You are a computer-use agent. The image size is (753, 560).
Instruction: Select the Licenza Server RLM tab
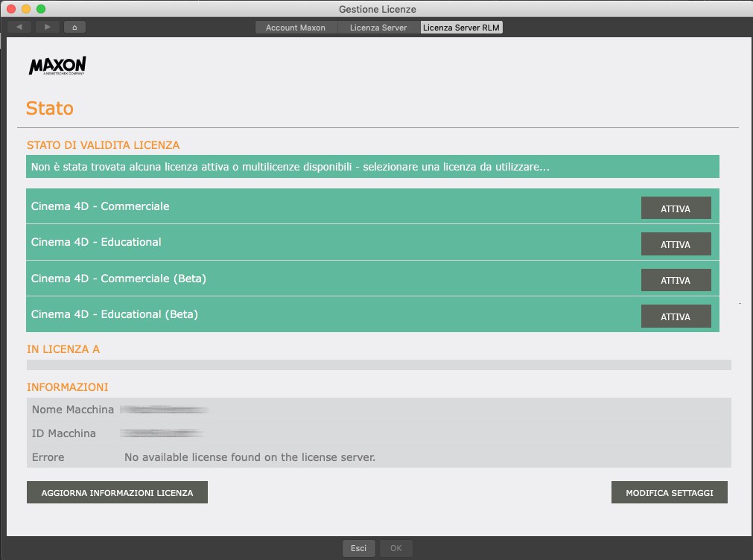[461, 28]
